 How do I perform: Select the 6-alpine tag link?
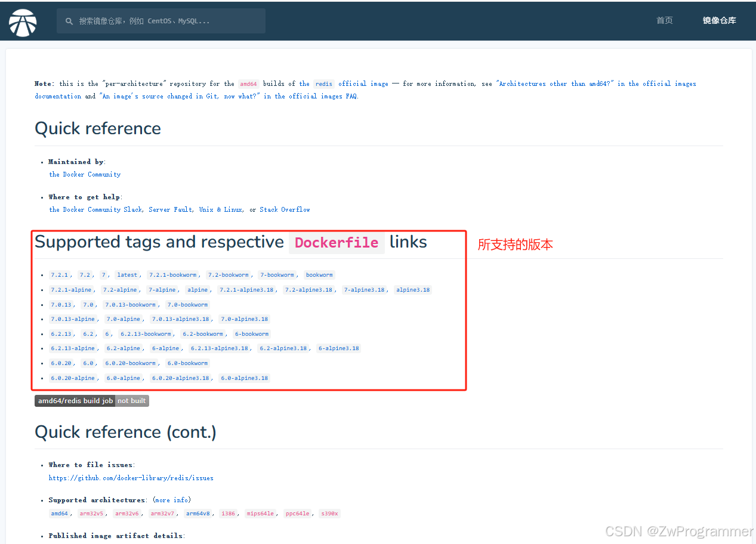165,348
